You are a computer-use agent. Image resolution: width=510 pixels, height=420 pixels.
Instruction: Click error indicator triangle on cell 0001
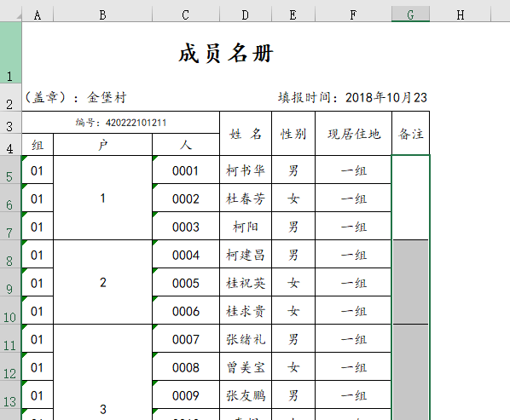click(154, 158)
